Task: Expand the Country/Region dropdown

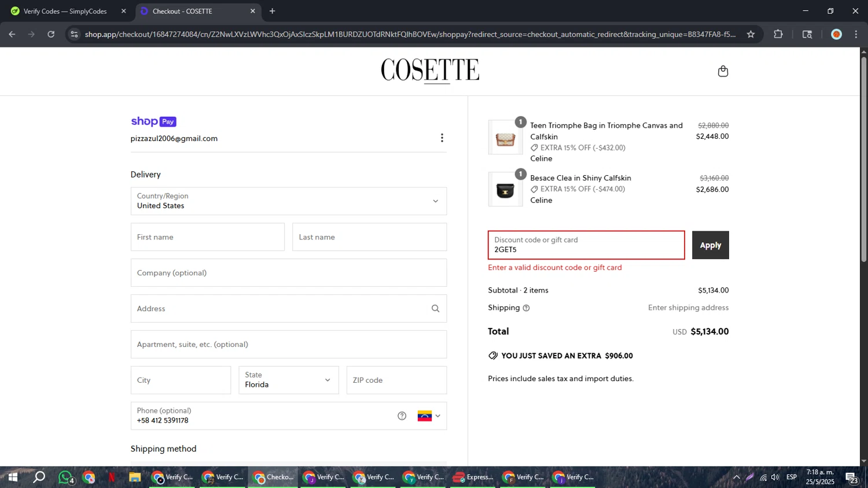Action: tap(289, 201)
